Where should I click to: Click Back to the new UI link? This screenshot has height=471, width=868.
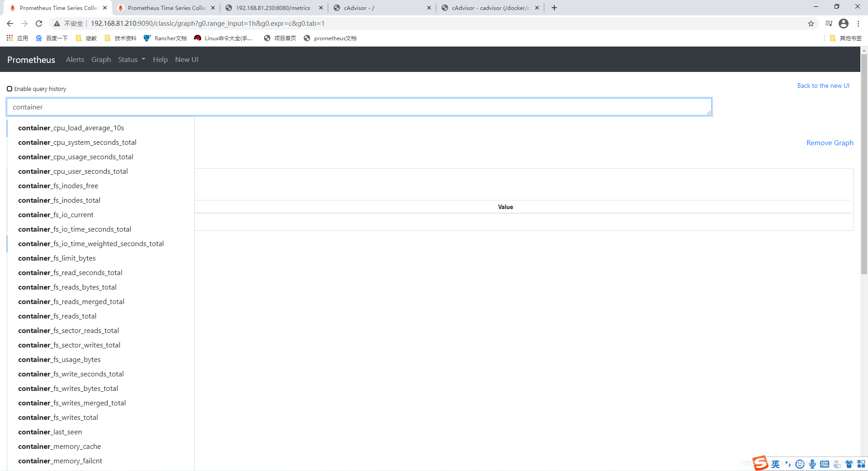click(x=823, y=86)
